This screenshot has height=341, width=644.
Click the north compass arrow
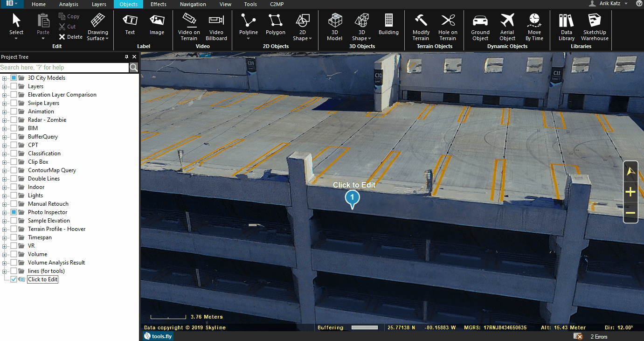631,171
